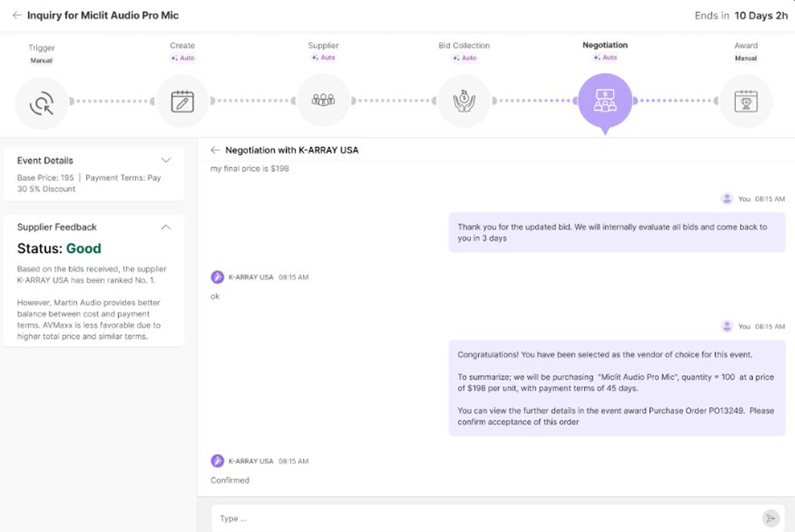The width and height of the screenshot is (795, 532).
Task: Click the purchase order confirmation message bubble
Action: tap(616, 388)
